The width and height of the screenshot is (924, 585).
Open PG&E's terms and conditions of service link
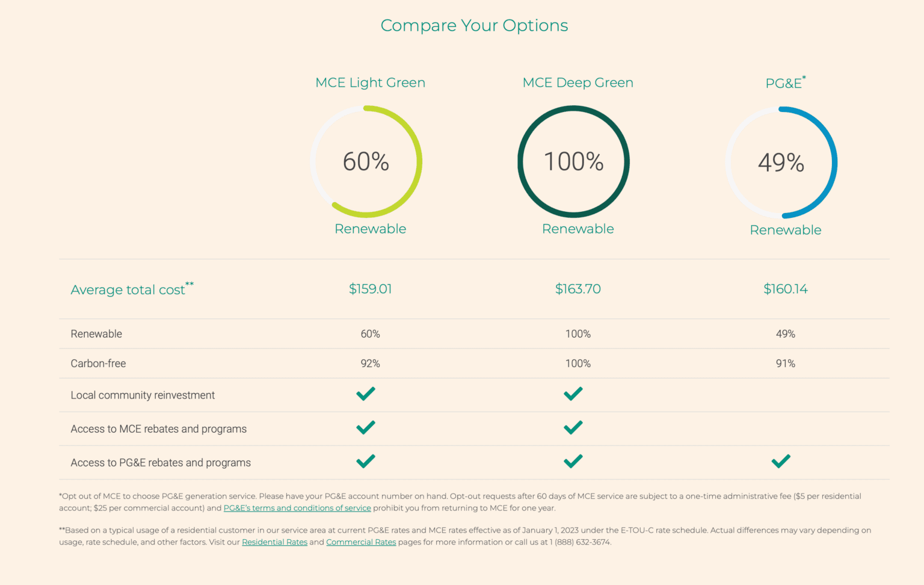pyautogui.click(x=297, y=508)
